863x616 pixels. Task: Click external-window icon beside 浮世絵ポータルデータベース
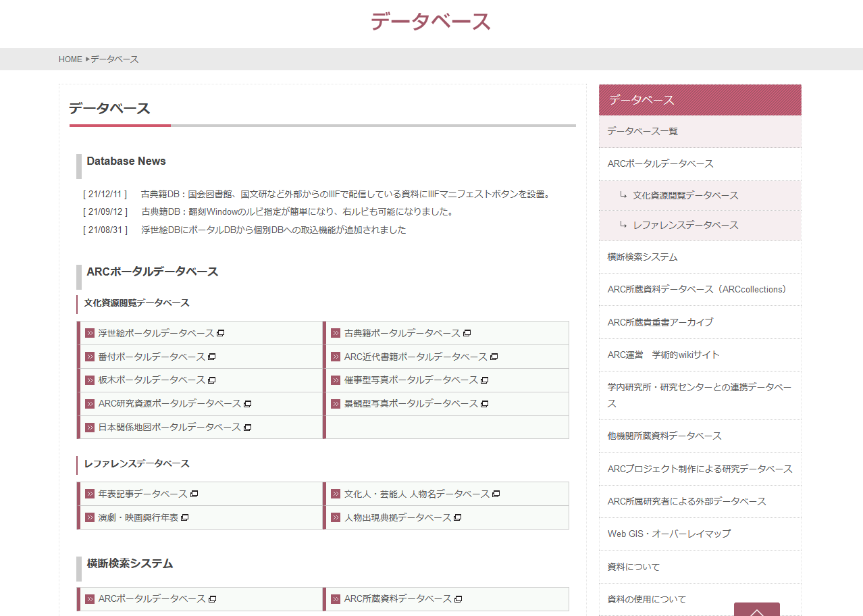221,333
